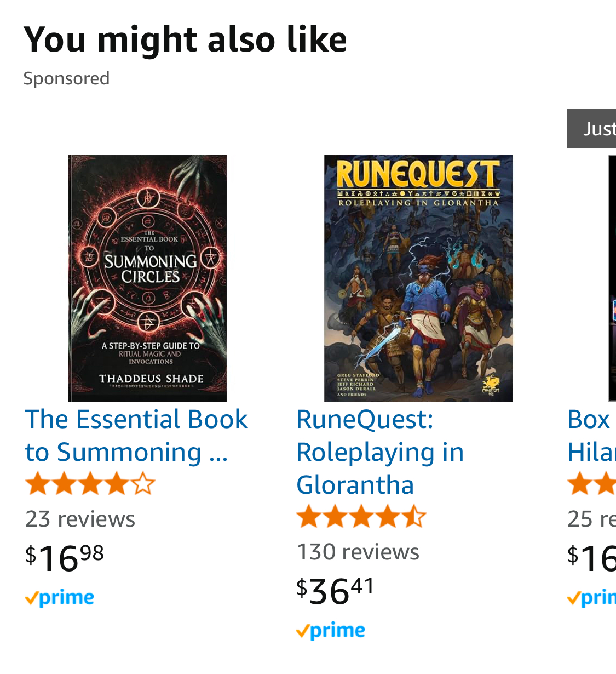Viewport: 616px width, 674px height.
Task: Open the RuneQuest book cover image
Action: 418,278
